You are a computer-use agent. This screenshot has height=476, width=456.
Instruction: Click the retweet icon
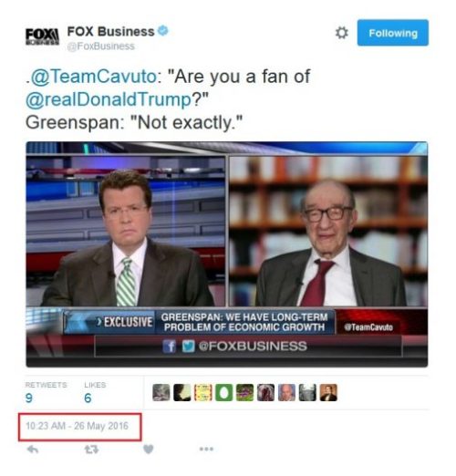point(91,449)
